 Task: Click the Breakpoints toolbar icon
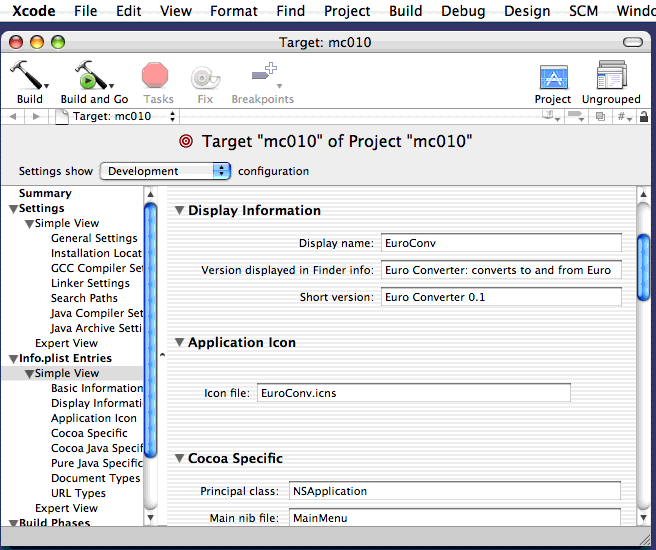coord(263,76)
